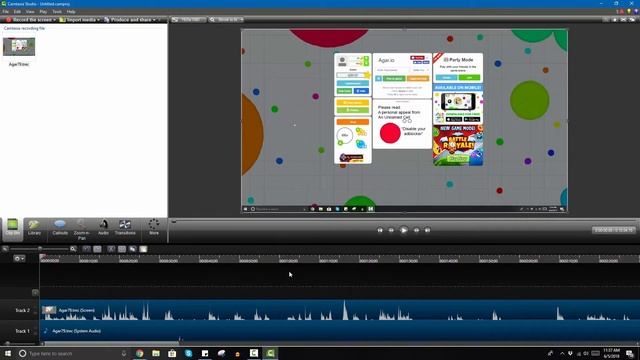
Task: Click the Paste timeline button
Action: coord(143,249)
